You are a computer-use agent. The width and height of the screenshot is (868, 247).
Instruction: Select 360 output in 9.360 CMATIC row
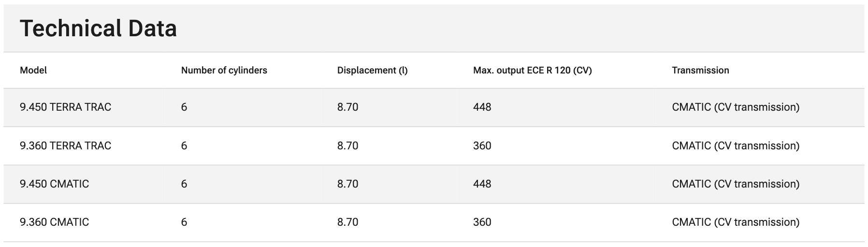point(482,222)
